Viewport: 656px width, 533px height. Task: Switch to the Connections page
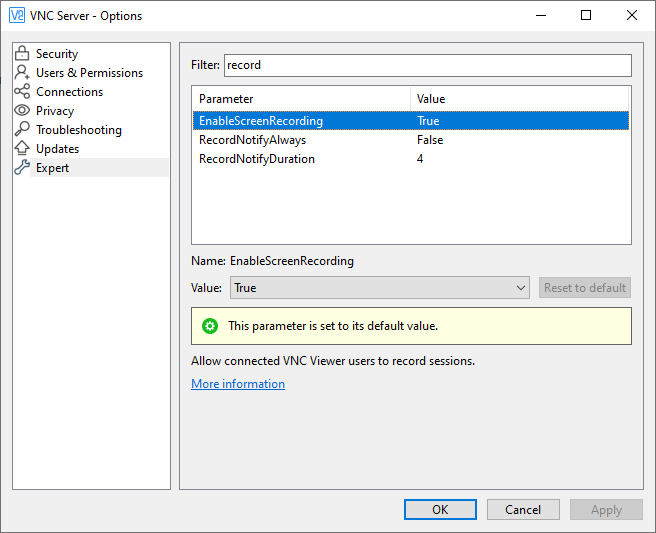[x=69, y=92]
